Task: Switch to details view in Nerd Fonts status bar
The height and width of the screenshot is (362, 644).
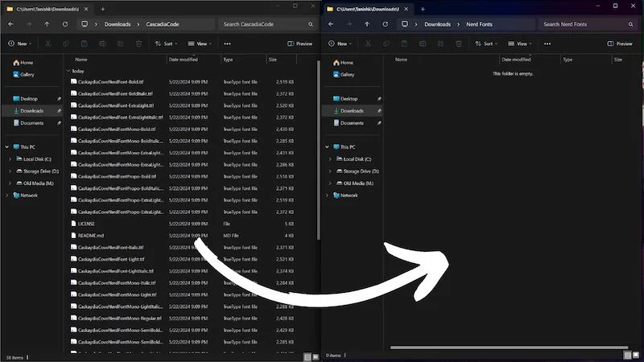Action: pyautogui.click(x=627, y=356)
